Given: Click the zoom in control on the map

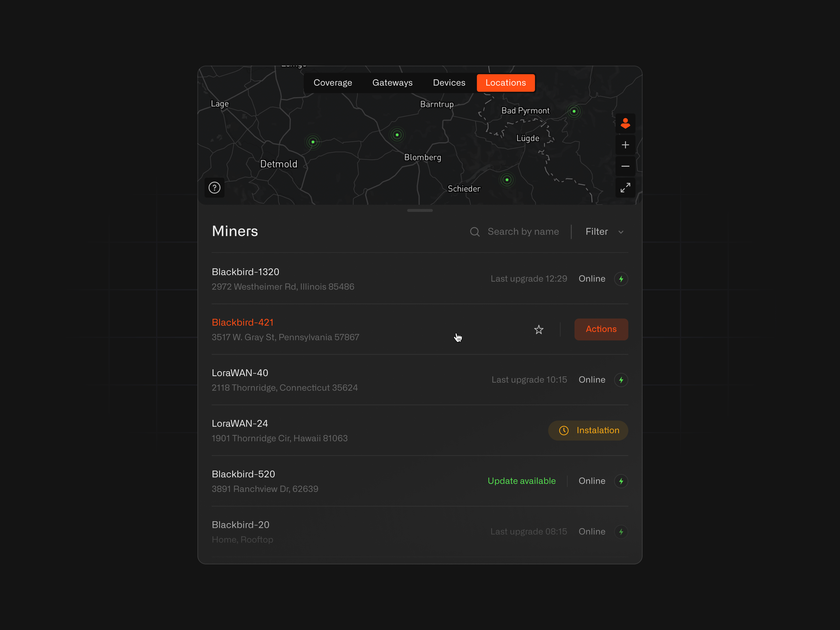Looking at the screenshot, I should point(626,145).
